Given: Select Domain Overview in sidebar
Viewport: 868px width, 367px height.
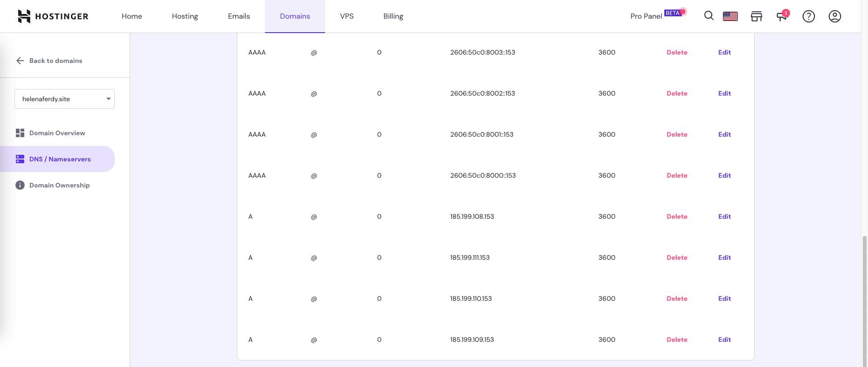Looking at the screenshot, I should pos(57,133).
